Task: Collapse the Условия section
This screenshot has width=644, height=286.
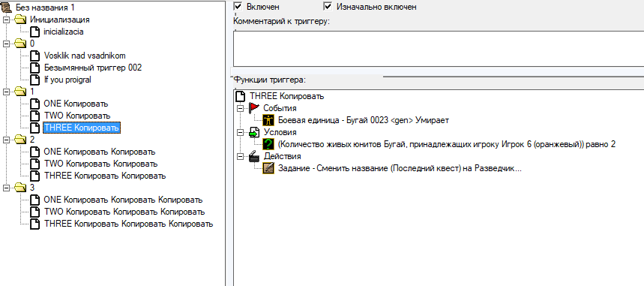Action: 240,133
